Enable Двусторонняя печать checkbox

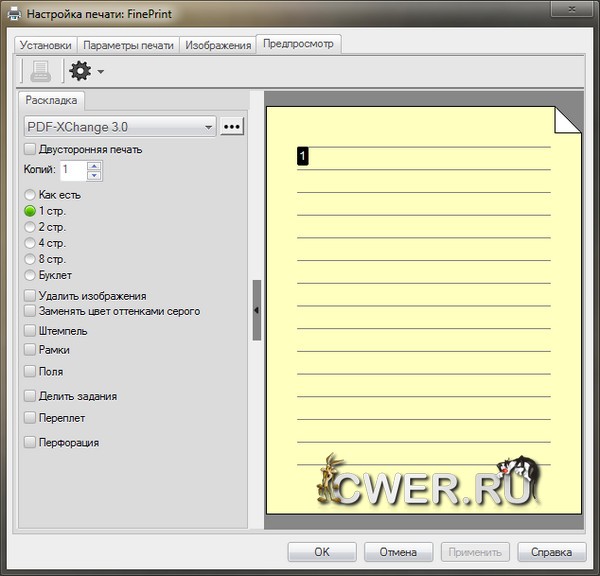click(30, 149)
